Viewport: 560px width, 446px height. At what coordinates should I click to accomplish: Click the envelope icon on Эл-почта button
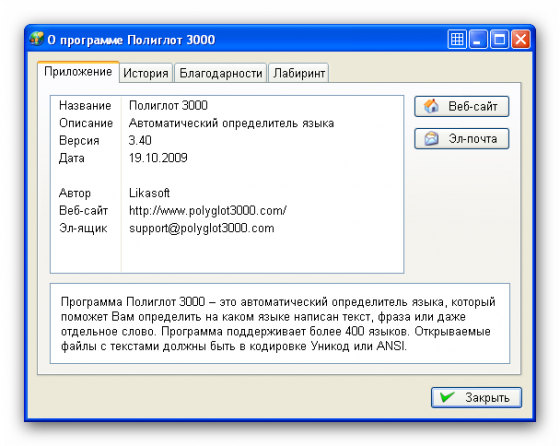pyautogui.click(x=431, y=138)
